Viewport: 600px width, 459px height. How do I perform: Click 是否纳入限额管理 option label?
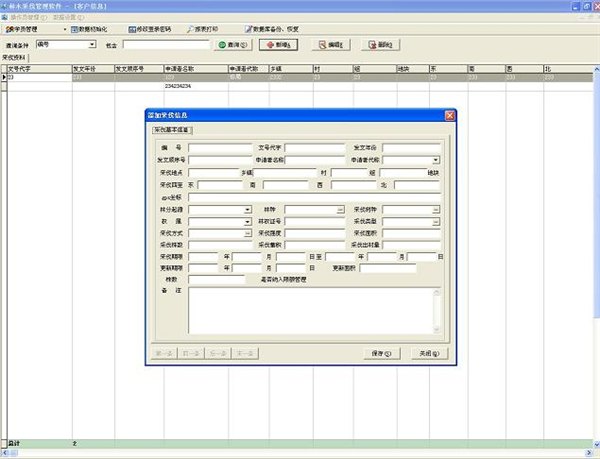coord(284,280)
